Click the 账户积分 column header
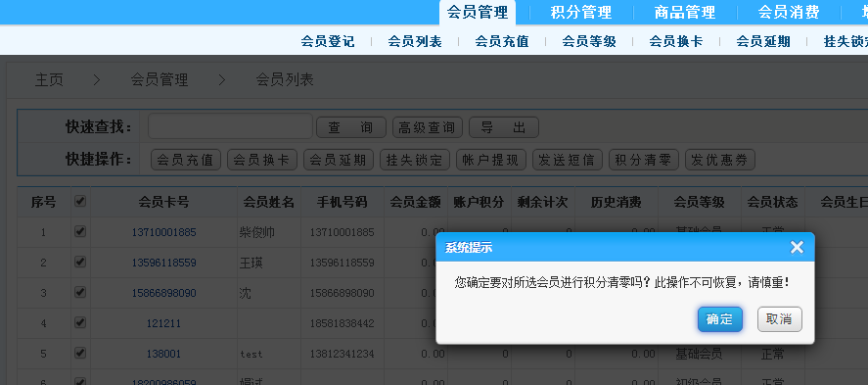The width and height of the screenshot is (868, 385). coord(479,202)
